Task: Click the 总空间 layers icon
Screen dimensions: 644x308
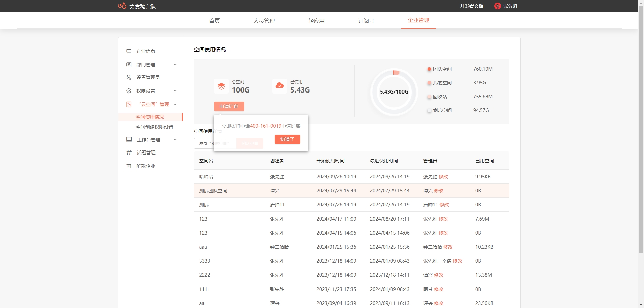Action: 221,86
